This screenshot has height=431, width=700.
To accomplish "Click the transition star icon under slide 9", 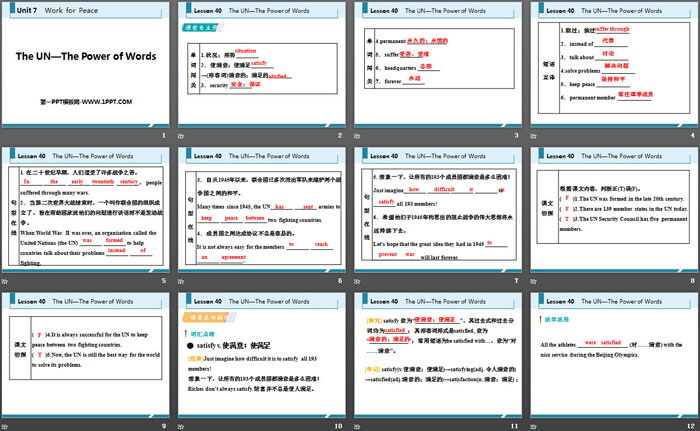I will pyautogui.click(x=4, y=427).
